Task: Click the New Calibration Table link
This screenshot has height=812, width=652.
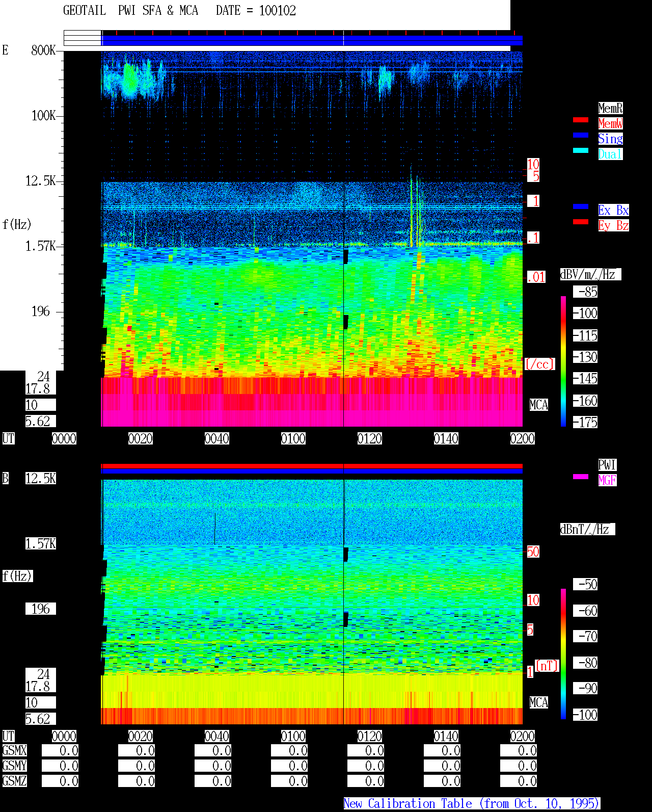Action: (472, 804)
